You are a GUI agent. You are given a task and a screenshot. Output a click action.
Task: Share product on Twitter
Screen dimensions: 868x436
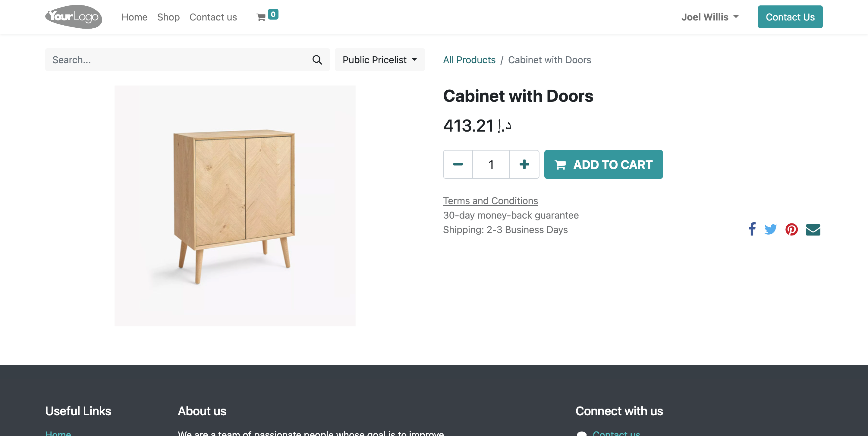coord(771,229)
